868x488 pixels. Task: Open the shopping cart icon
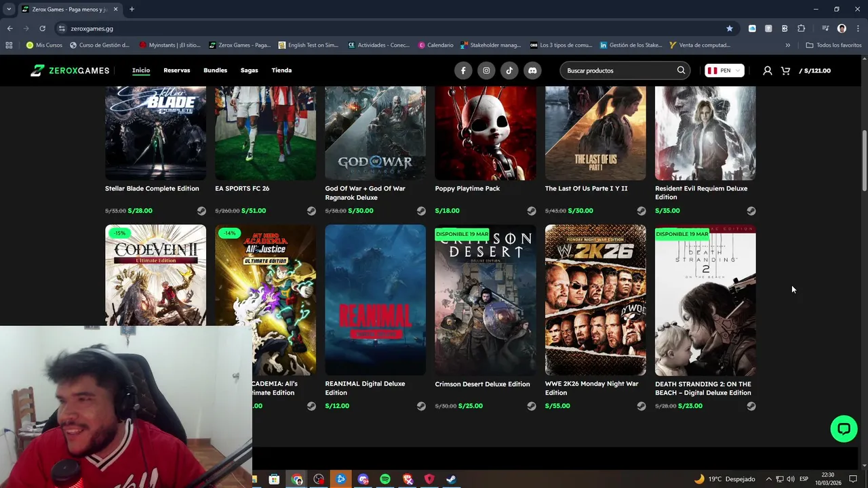[x=785, y=70]
